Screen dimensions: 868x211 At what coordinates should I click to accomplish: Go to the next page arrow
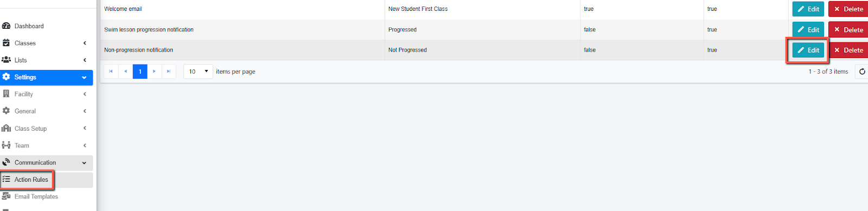pyautogui.click(x=155, y=72)
